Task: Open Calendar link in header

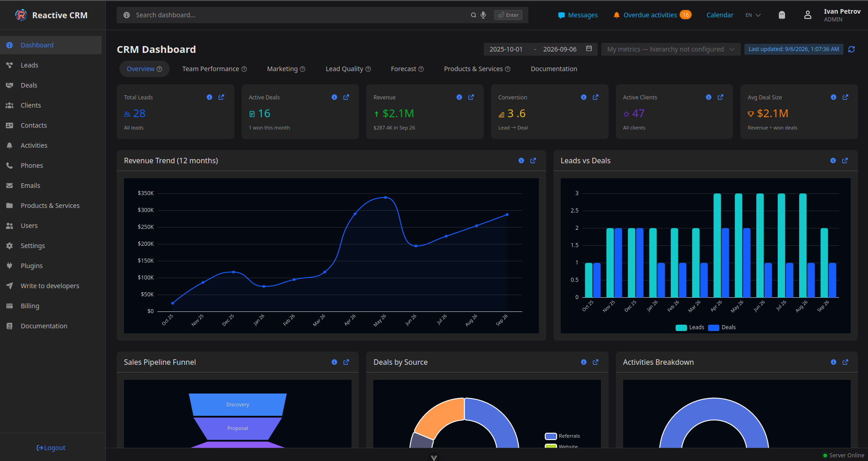Action: coord(720,15)
